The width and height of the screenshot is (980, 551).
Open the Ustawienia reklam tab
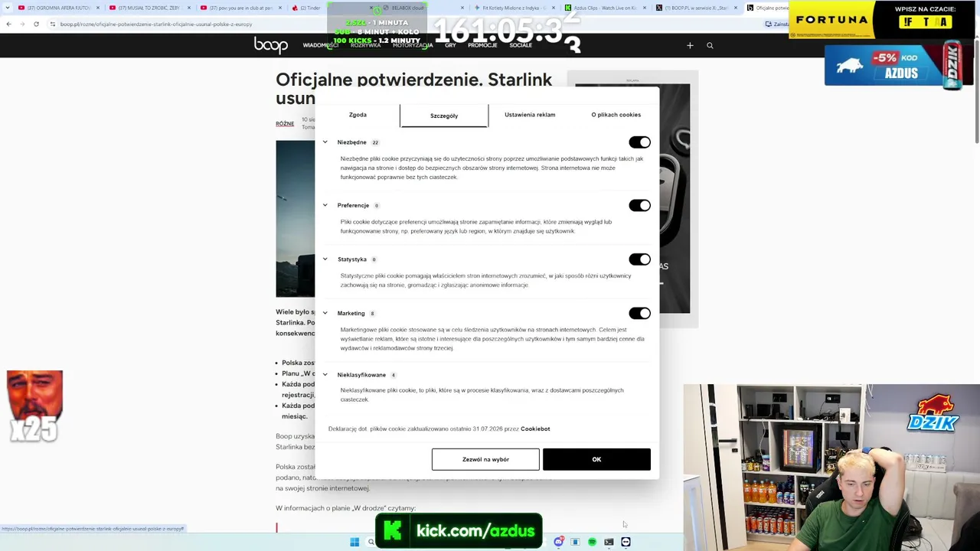pos(530,115)
